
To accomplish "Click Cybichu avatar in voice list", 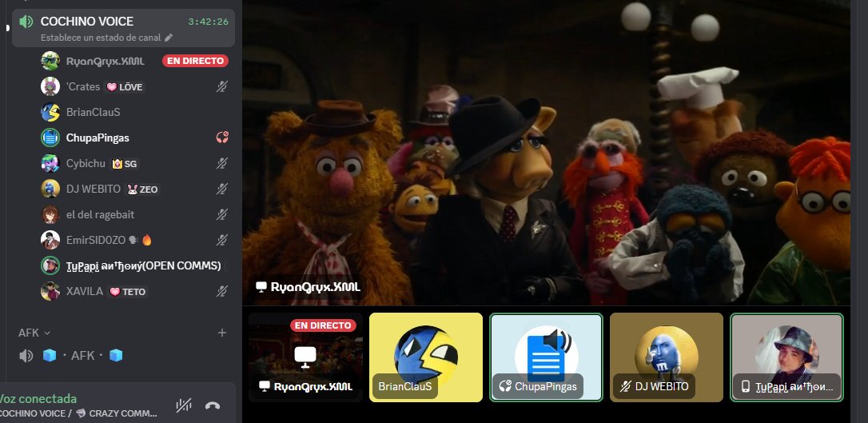I will [x=50, y=163].
